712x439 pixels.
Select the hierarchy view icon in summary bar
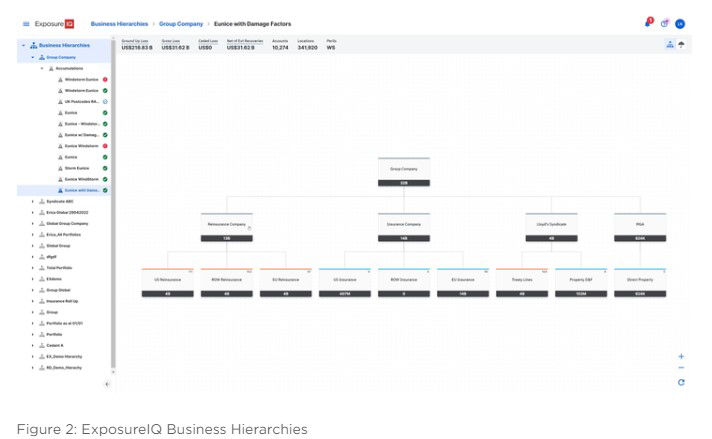pos(670,44)
